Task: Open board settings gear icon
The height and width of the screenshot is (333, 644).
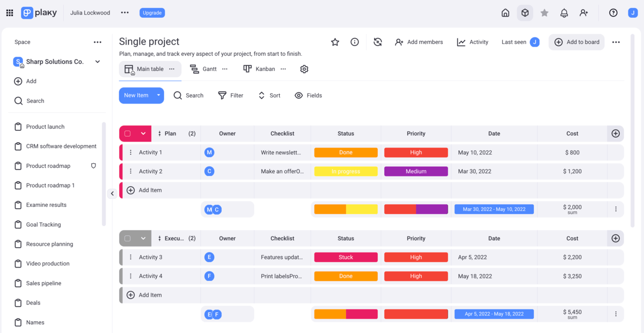Action: (x=304, y=69)
